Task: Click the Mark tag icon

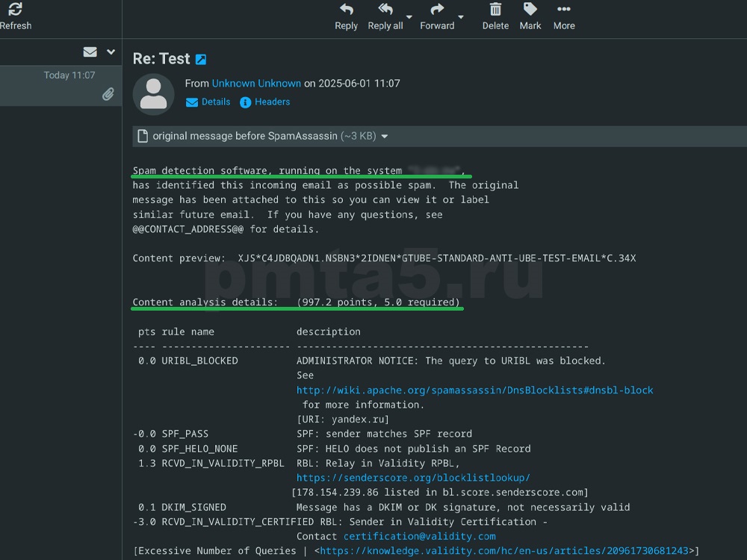Action: click(530, 9)
